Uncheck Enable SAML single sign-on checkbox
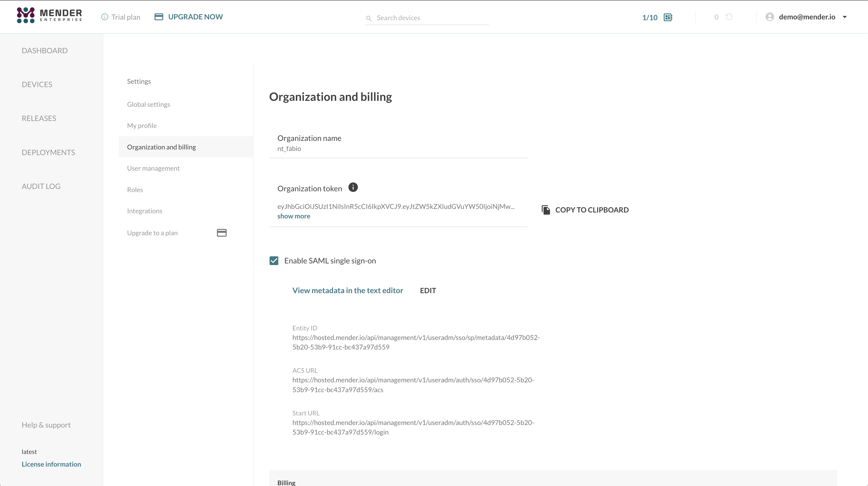Screen dimensions: 868x486 pyautogui.click(x=274, y=261)
